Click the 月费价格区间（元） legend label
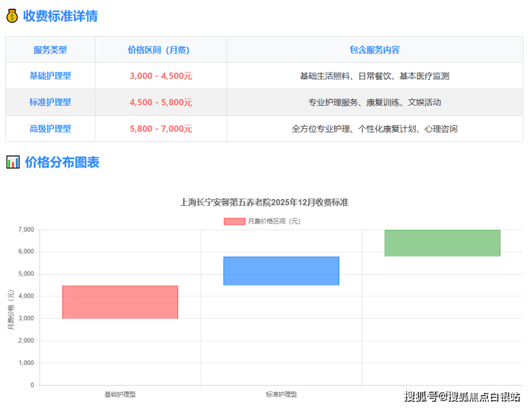The width and height of the screenshot is (532, 408). click(274, 221)
